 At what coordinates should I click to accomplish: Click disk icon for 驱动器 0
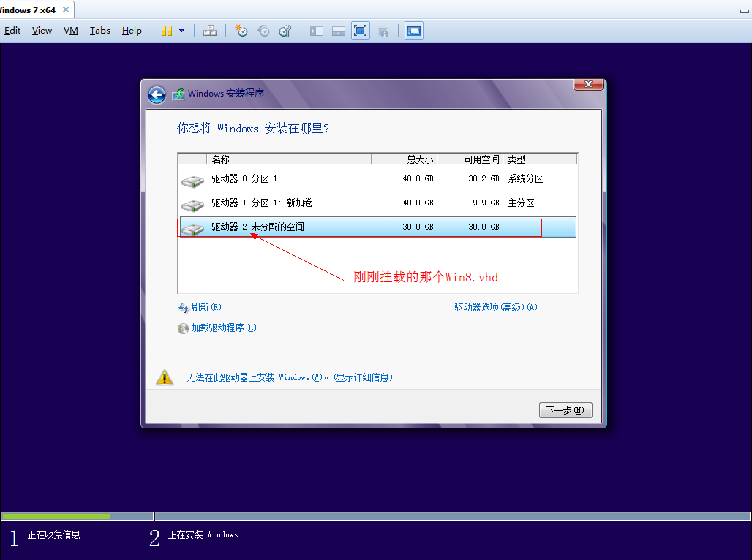click(193, 181)
